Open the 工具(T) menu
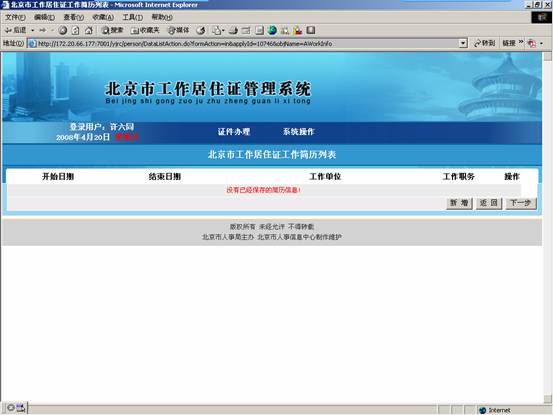 click(x=133, y=17)
